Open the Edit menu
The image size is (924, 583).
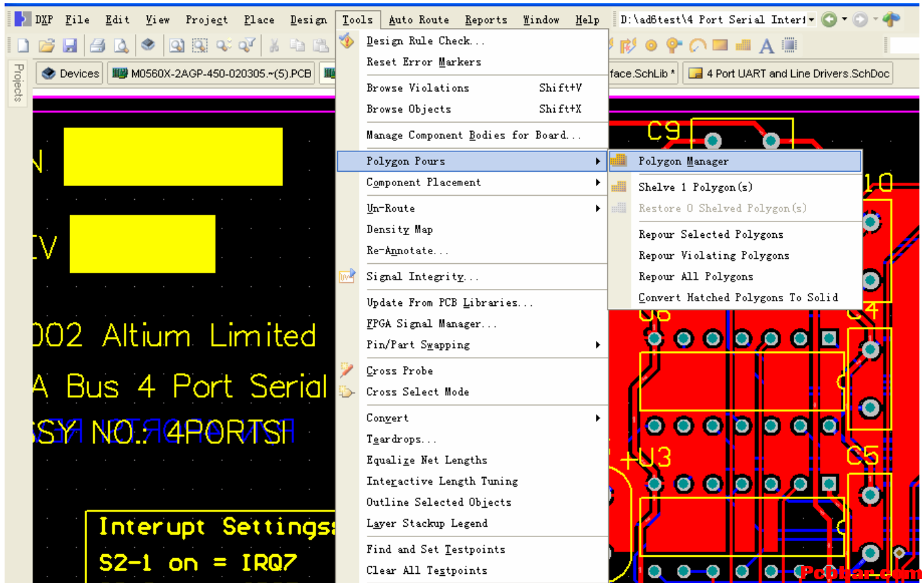click(x=117, y=20)
